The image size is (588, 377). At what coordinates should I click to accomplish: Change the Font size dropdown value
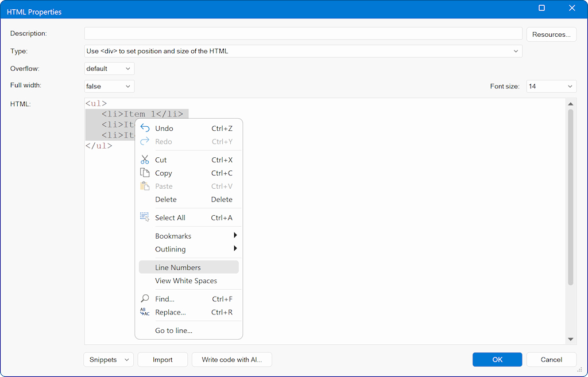pyautogui.click(x=551, y=87)
